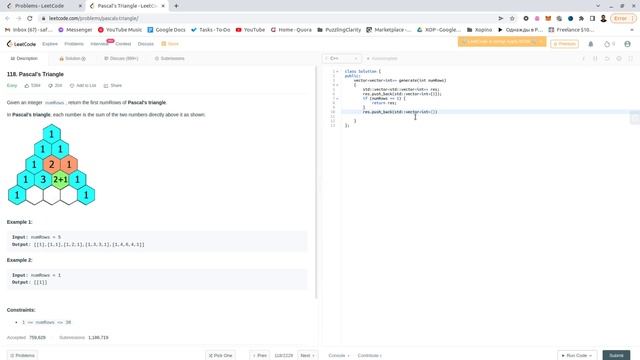Show all bookmarks overflow chevron
640x360 pixels.
click(632, 30)
